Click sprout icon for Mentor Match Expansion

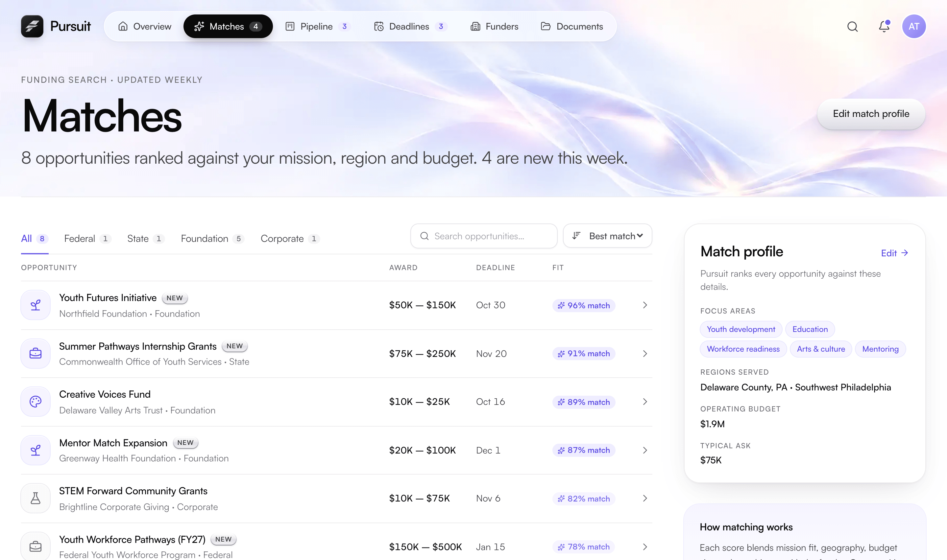click(x=36, y=450)
